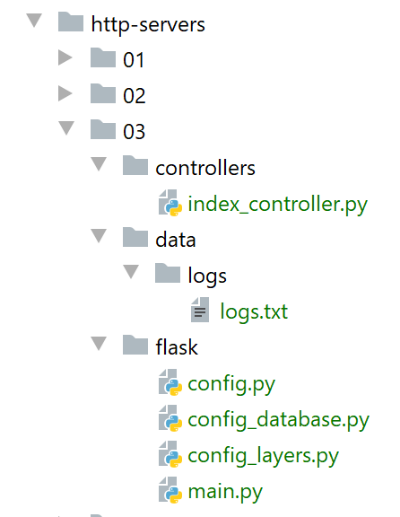The width and height of the screenshot is (400, 517).
Task: Click the http-servers folder icon
Action: 70,22
